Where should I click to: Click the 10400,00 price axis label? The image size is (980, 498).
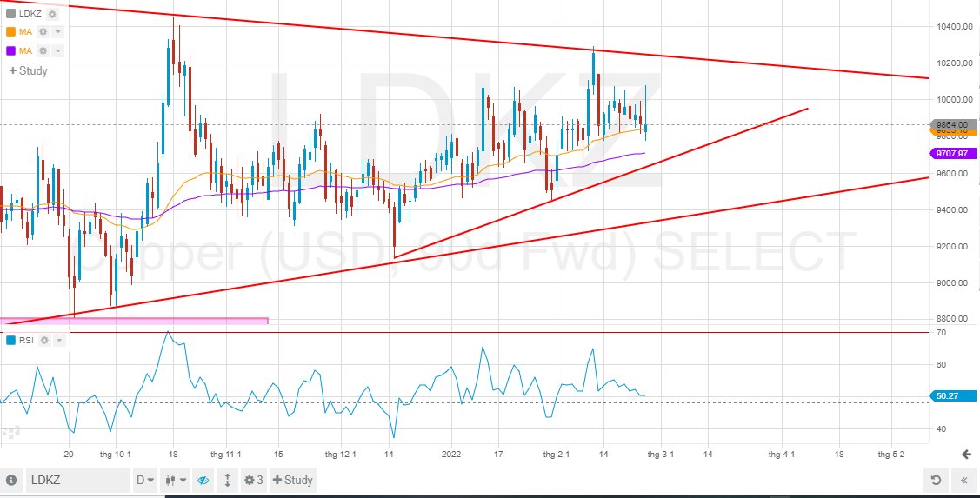tap(954, 26)
